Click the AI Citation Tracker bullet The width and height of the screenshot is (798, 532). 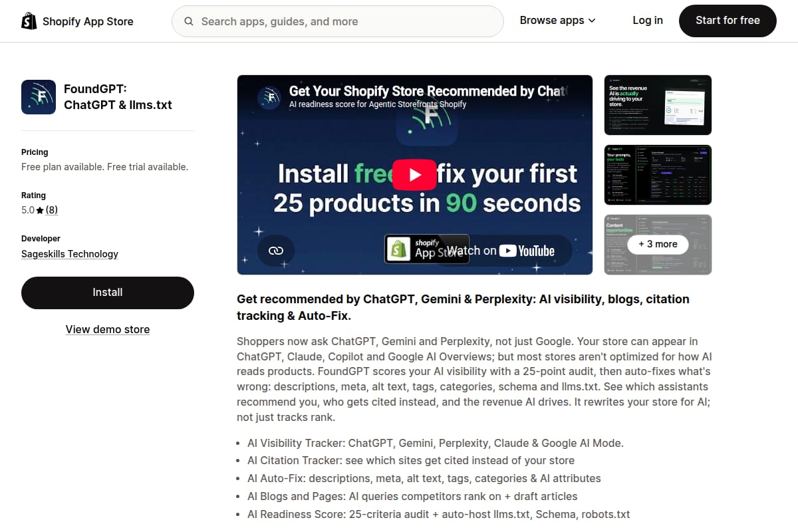411,460
